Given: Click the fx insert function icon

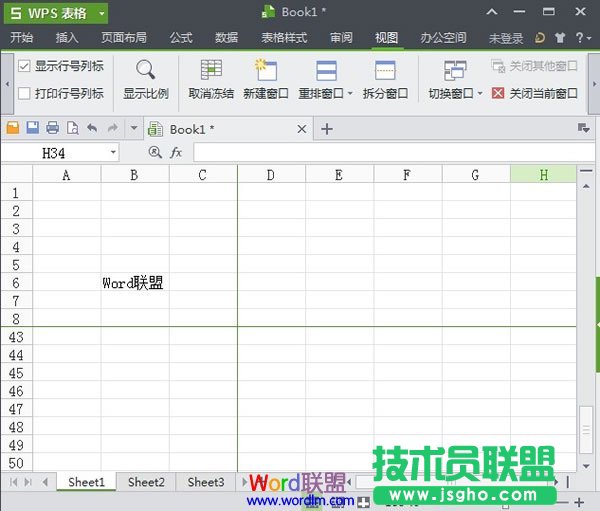Looking at the screenshot, I should coord(176,152).
